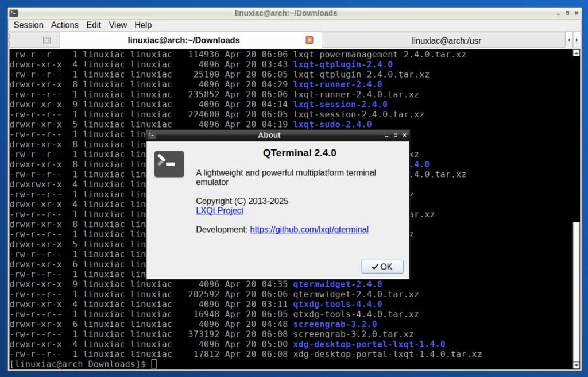588x377 pixels.
Task: Click the terminal icon in the main window titlebar
Action: (14, 13)
